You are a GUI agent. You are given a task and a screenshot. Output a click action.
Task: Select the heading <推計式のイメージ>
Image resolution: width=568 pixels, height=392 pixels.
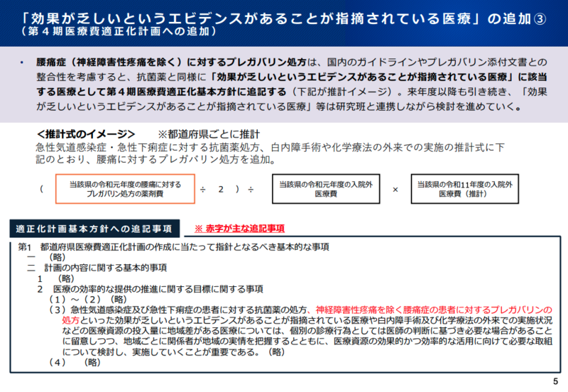[85, 134]
